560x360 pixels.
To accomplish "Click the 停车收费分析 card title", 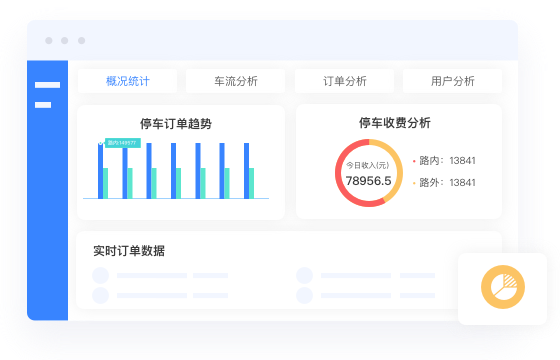I will 395,123.
